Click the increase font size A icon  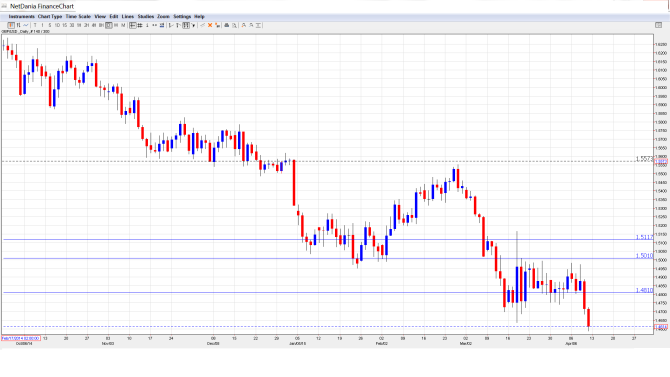tap(244, 26)
